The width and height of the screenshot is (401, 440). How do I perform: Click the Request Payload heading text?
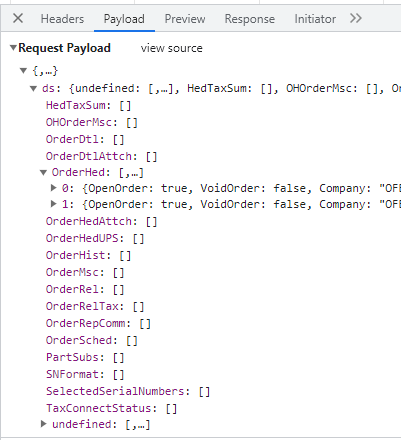click(x=64, y=48)
